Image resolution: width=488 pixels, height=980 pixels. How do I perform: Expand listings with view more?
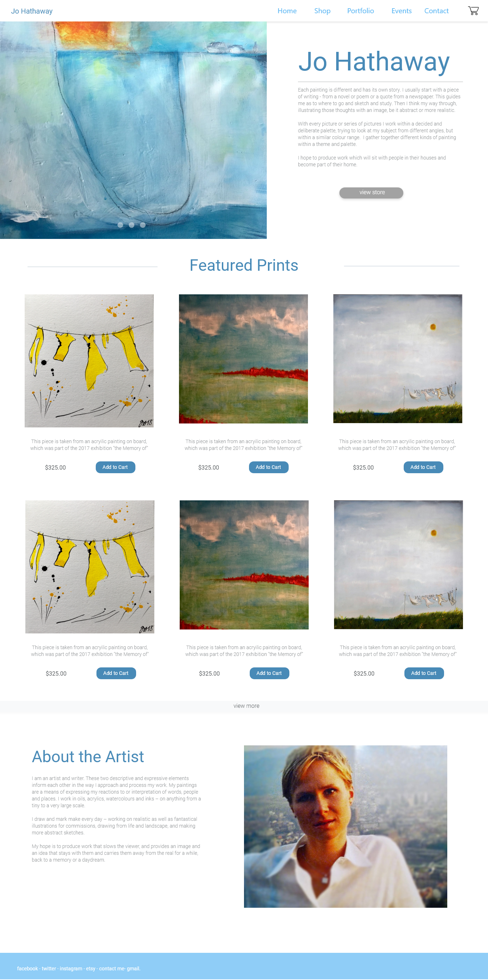point(246,706)
